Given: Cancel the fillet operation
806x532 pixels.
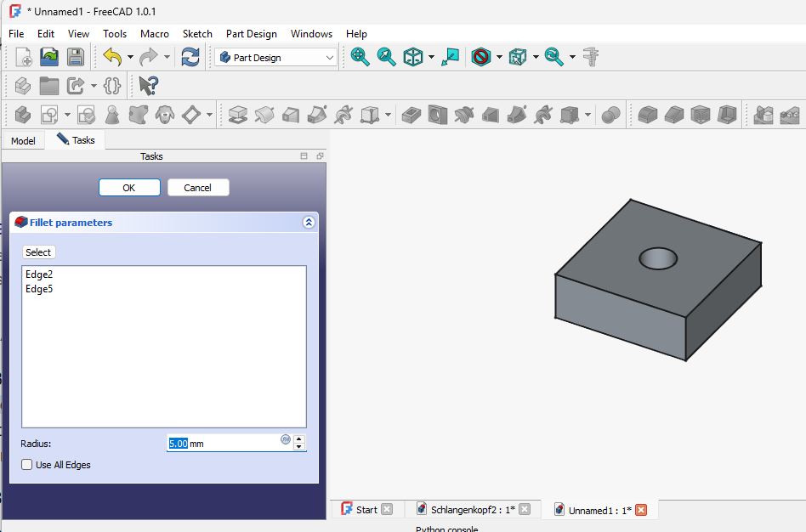Looking at the screenshot, I should [x=198, y=188].
